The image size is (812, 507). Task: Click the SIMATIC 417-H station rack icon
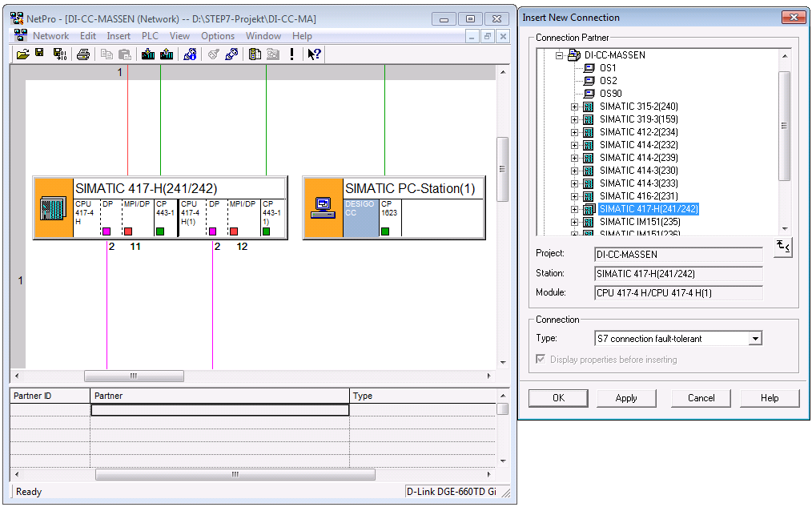click(x=53, y=208)
